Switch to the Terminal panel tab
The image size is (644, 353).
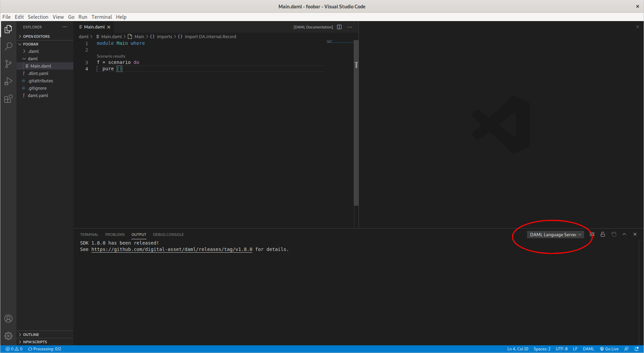(89, 235)
